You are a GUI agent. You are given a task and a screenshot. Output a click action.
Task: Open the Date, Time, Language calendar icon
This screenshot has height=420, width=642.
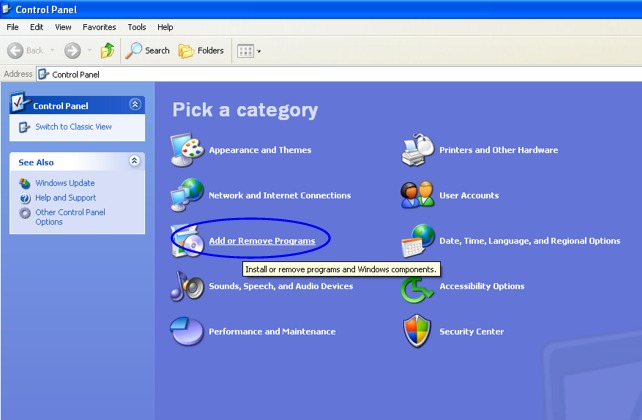point(418,241)
